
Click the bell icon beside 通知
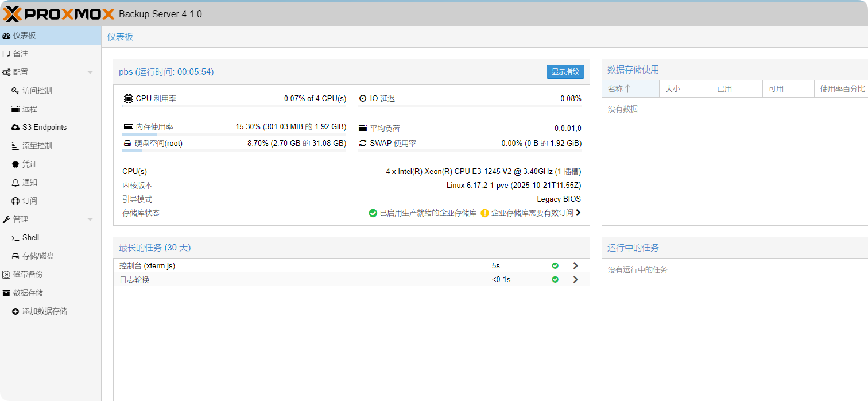pos(15,183)
